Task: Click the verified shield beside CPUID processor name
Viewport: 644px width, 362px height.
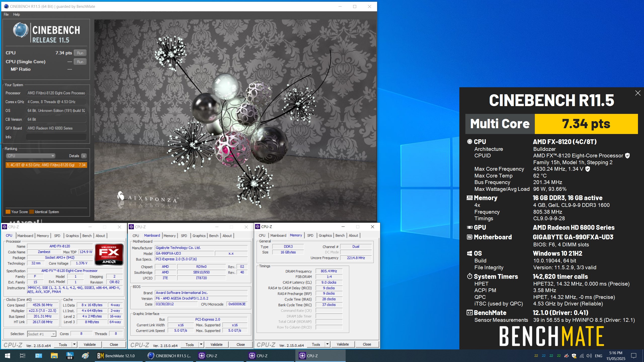Action: click(627, 156)
